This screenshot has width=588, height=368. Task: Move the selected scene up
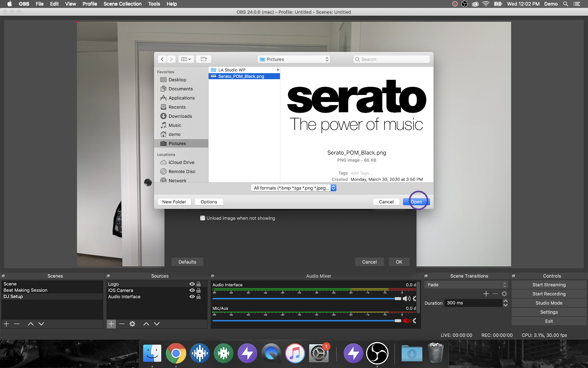point(31,324)
